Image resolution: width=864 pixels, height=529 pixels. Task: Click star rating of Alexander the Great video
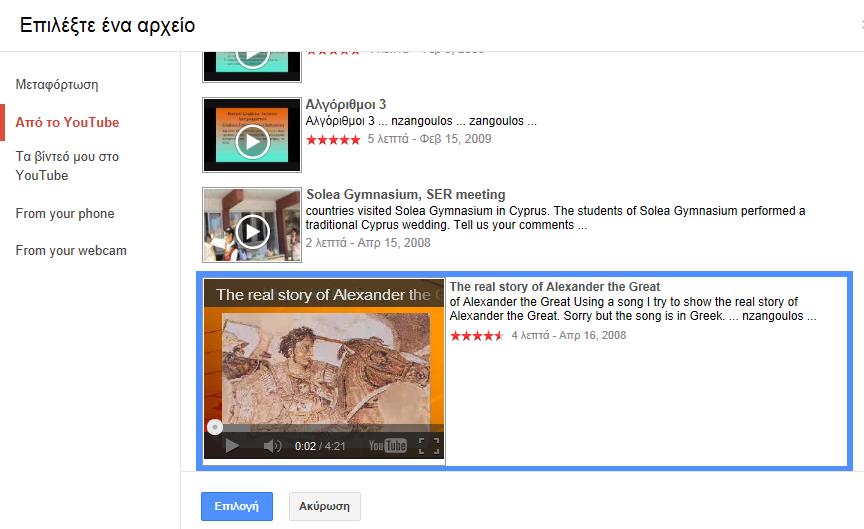[477, 336]
